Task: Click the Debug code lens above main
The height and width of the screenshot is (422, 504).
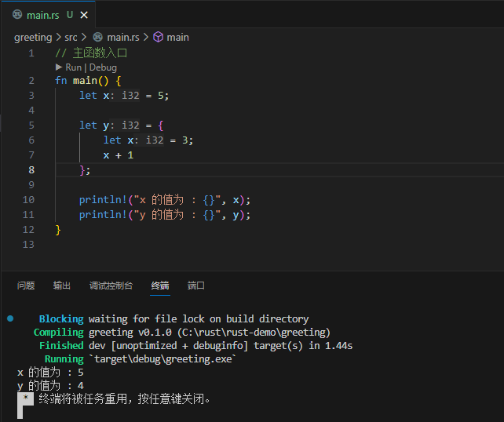Action: 103,67
